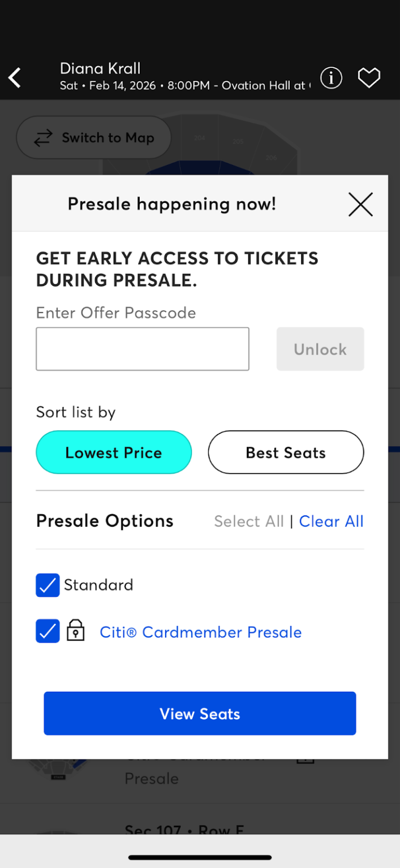Image resolution: width=400 pixels, height=868 pixels.
Task: Enable all options using Select All
Action: point(249,521)
